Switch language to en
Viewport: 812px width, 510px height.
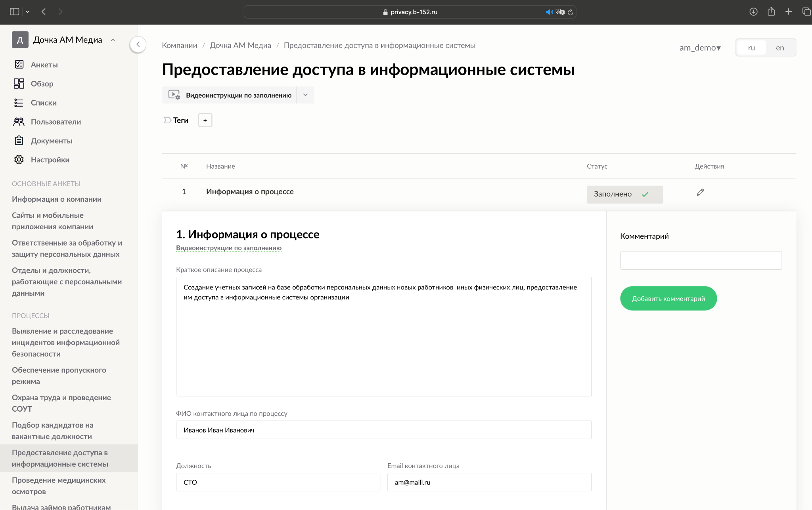[779, 48]
